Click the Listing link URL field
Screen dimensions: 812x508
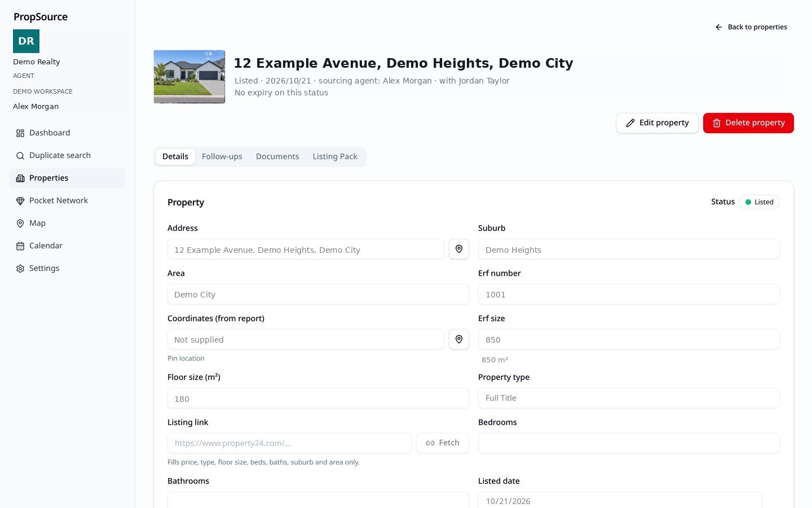289,443
